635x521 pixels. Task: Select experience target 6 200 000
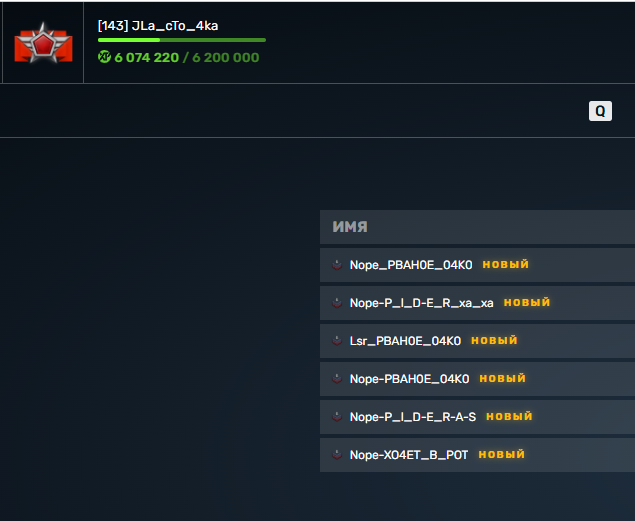[x=226, y=57]
